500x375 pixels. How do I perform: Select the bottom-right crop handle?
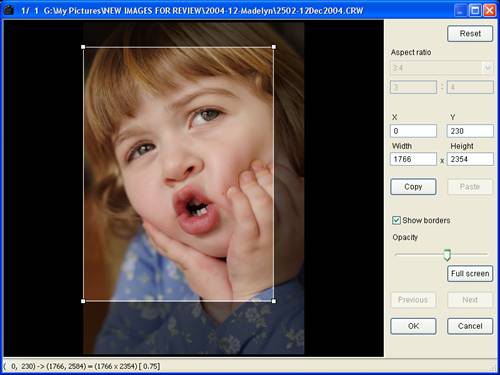click(x=274, y=301)
